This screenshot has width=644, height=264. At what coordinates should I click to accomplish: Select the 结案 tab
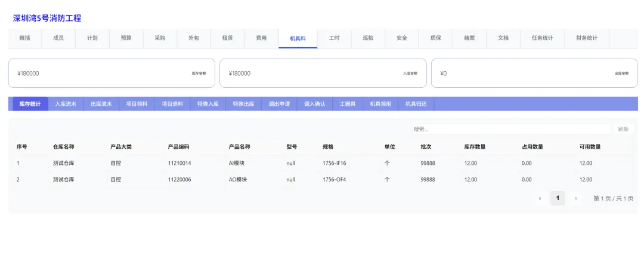469,38
